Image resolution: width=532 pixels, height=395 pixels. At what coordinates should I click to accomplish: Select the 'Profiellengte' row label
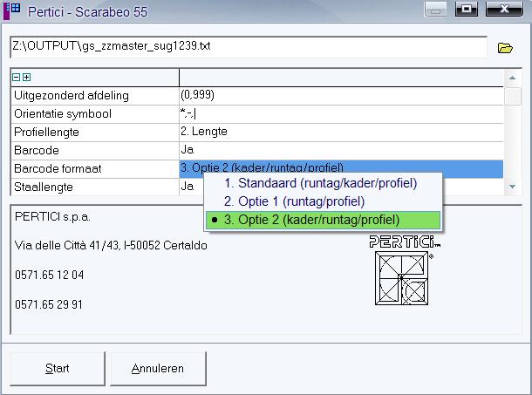coord(46,133)
